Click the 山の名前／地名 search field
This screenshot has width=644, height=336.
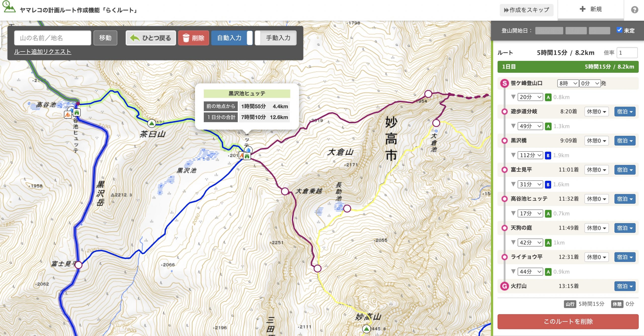tap(53, 38)
